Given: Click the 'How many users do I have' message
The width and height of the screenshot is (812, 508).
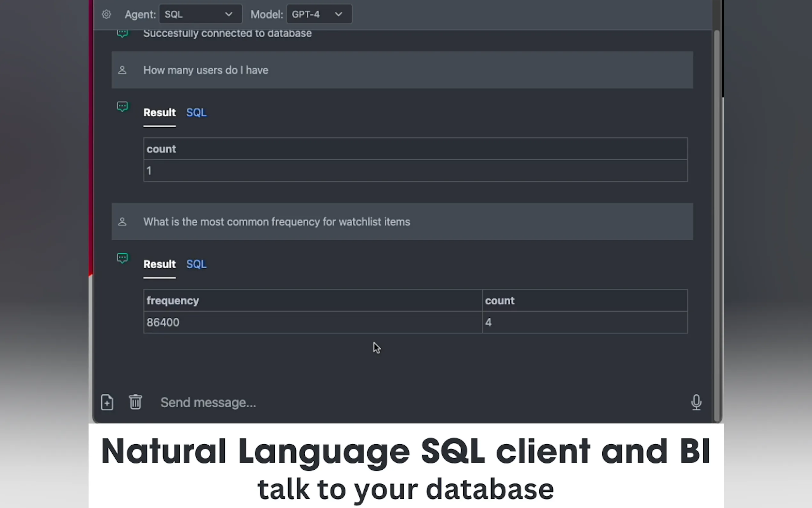Looking at the screenshot, I should point(206,70).
